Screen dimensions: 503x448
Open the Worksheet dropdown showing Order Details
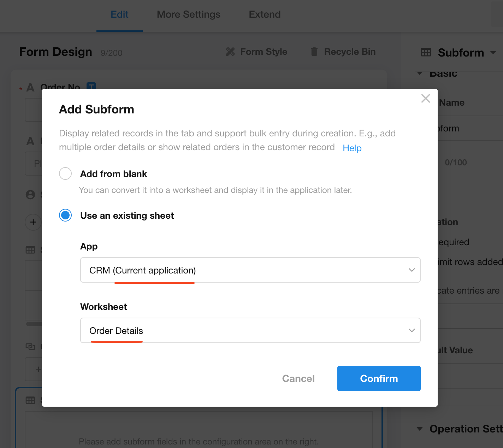(250, 330)
